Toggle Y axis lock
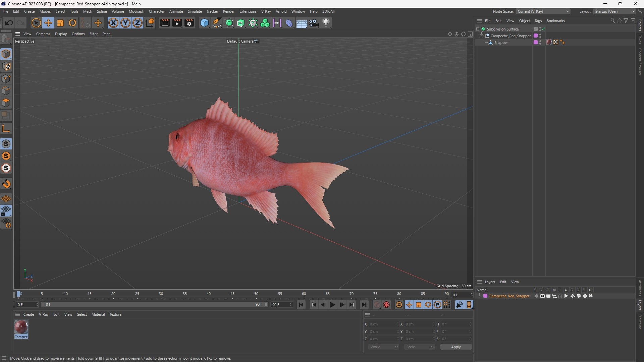This screenshot has height=362, width=644. pyautogui.click(x=125, y=23)
